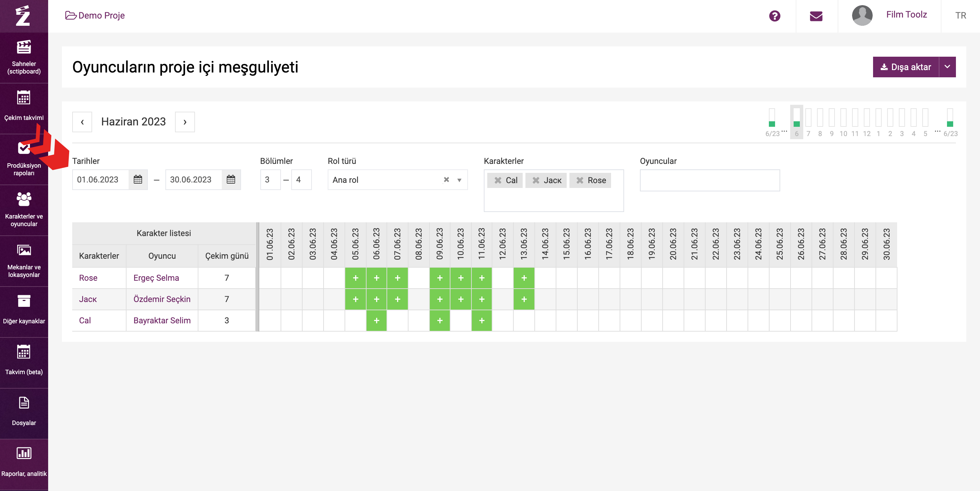Click the user avatar picture

click(x=862, y=15)
